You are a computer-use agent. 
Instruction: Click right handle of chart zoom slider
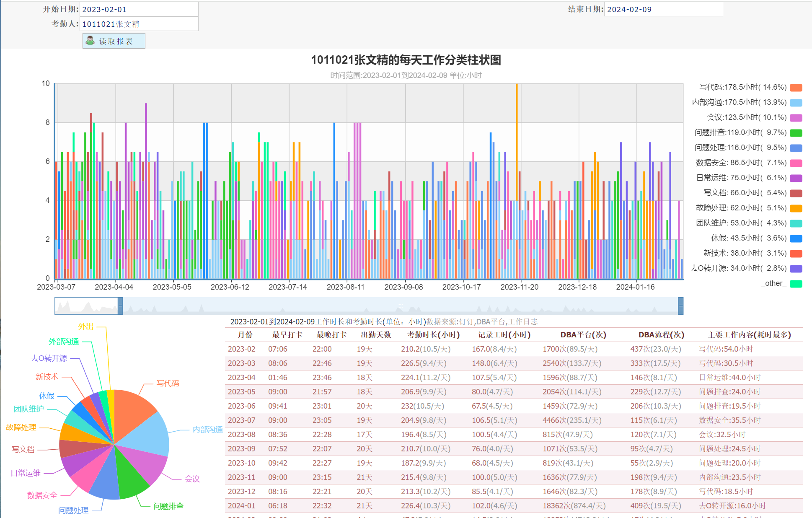tap(680, 306)
